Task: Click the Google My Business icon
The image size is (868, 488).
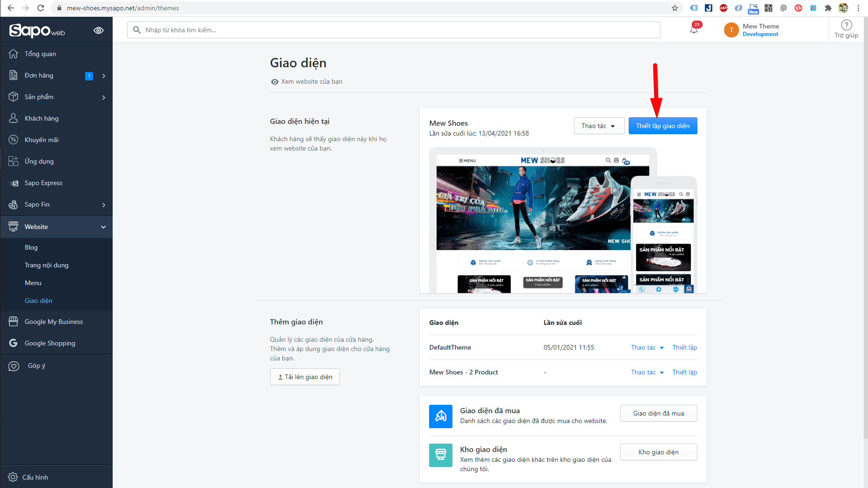Action: (x=14, y=322)
